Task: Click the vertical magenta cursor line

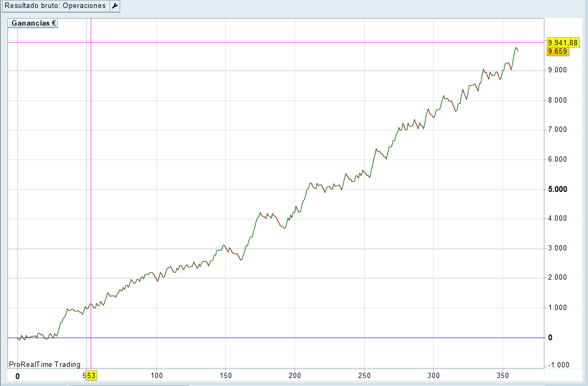Action: click(x=91, y=160)
